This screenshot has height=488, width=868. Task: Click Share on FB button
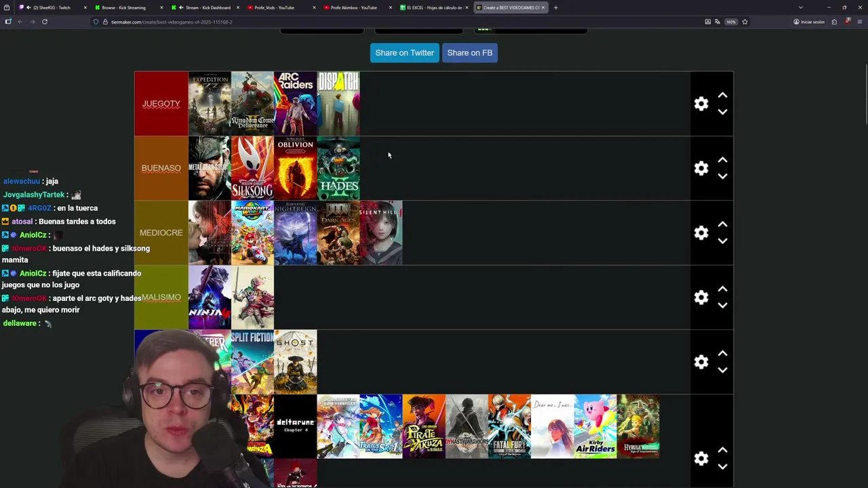(x=470, y=53)
